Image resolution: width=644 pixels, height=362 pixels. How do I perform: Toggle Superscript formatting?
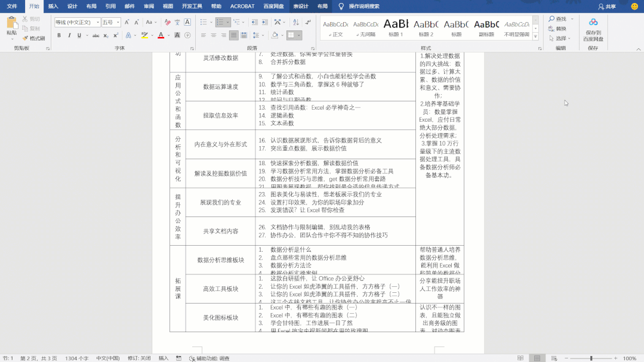coord(116,35)
